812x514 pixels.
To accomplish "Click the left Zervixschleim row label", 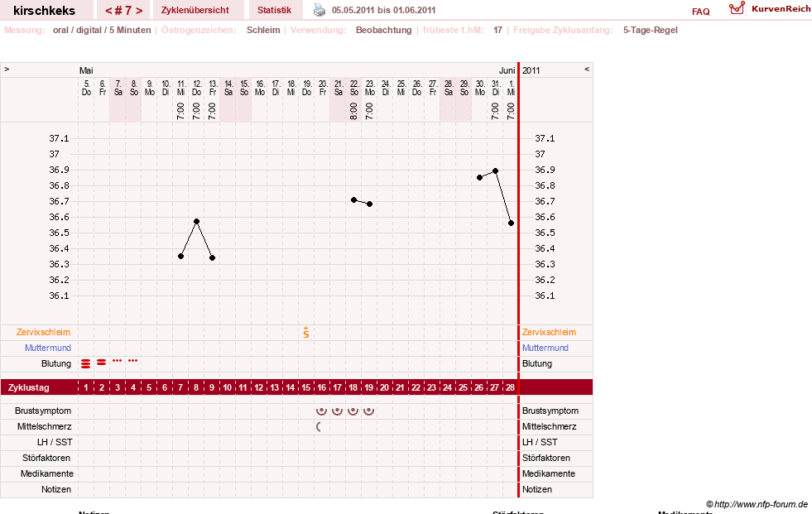I will tap(44, 332).
